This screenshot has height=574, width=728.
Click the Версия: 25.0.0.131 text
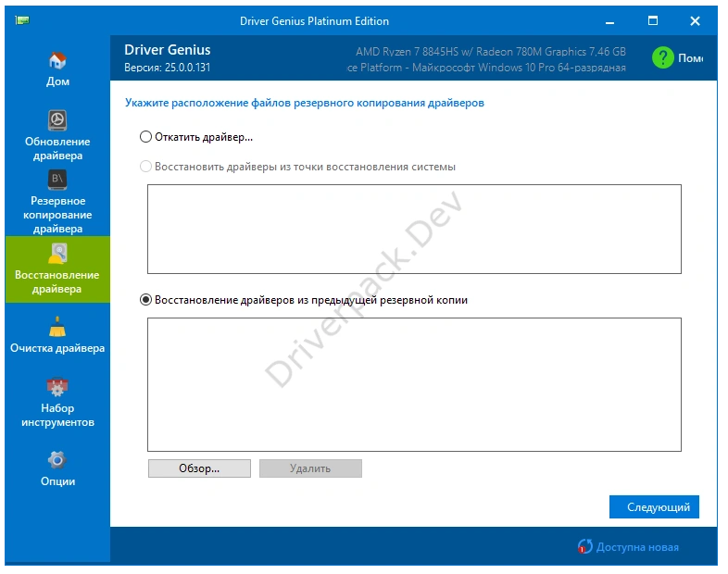pyautogui.click(x=167, y=68)
